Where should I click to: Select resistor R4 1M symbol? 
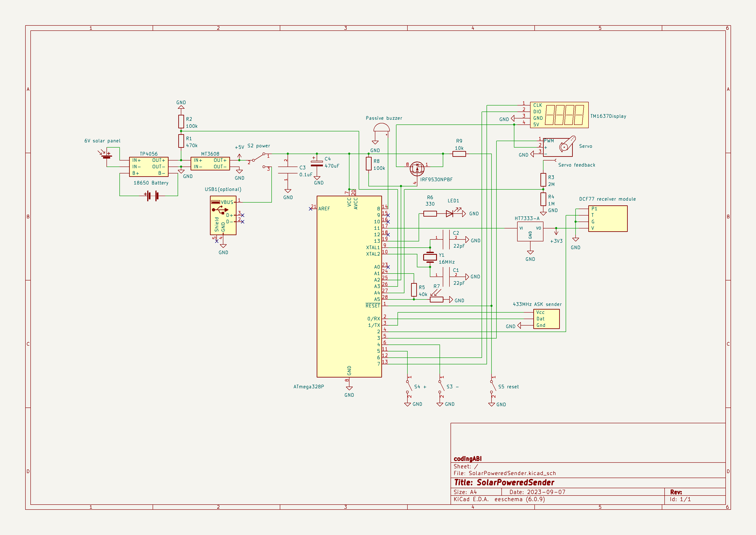tap(543, 199)
